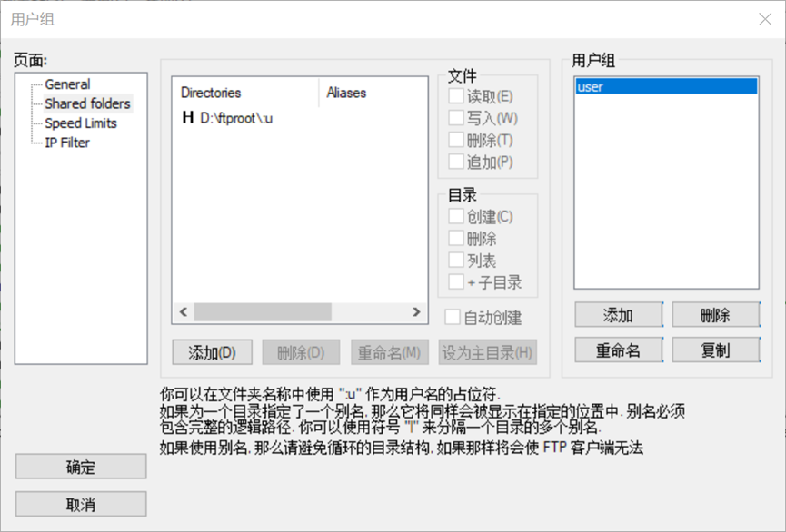This screenshot has height=532, width=786.
Task: Toggle the 写入(W) checkbox
Action: coord(456,118)
